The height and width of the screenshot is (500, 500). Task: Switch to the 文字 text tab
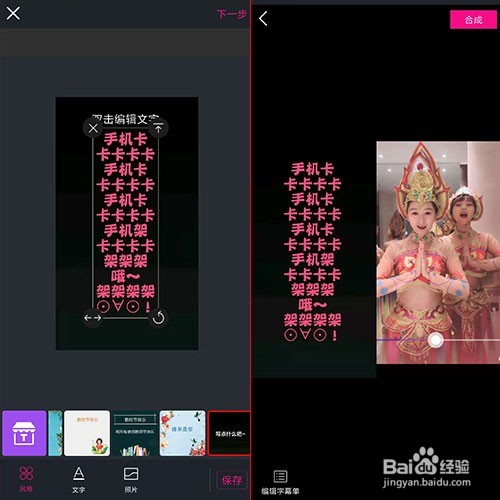coord(79,479)
